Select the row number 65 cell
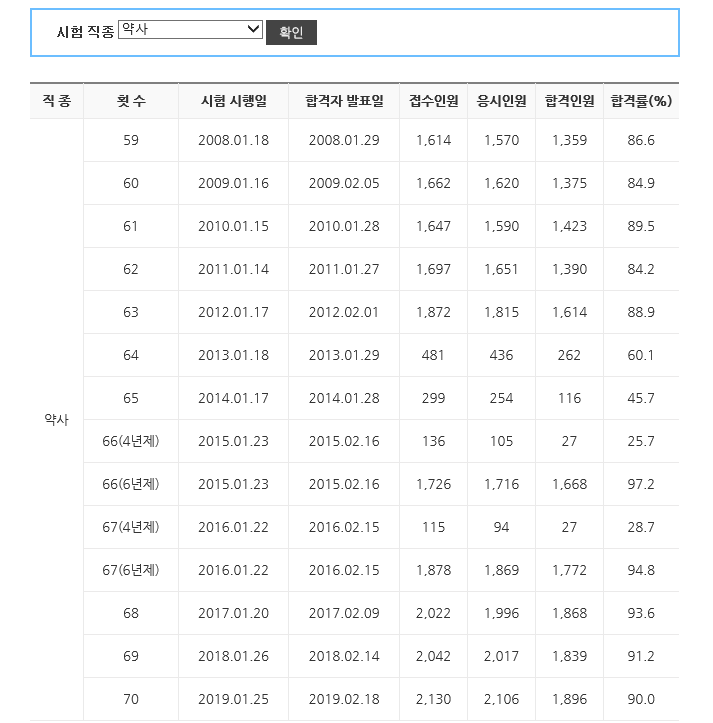The width and height of the screenshot is (713, 723). click(x=131, y=398)
